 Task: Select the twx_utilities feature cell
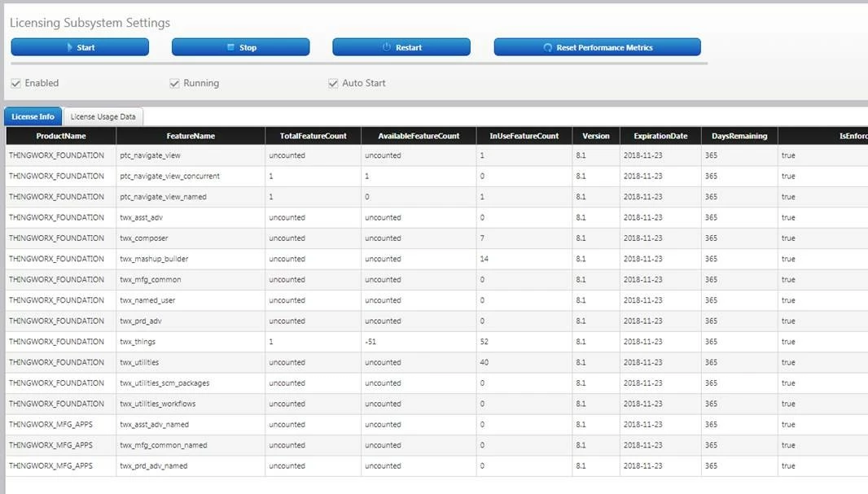(191, 362)
